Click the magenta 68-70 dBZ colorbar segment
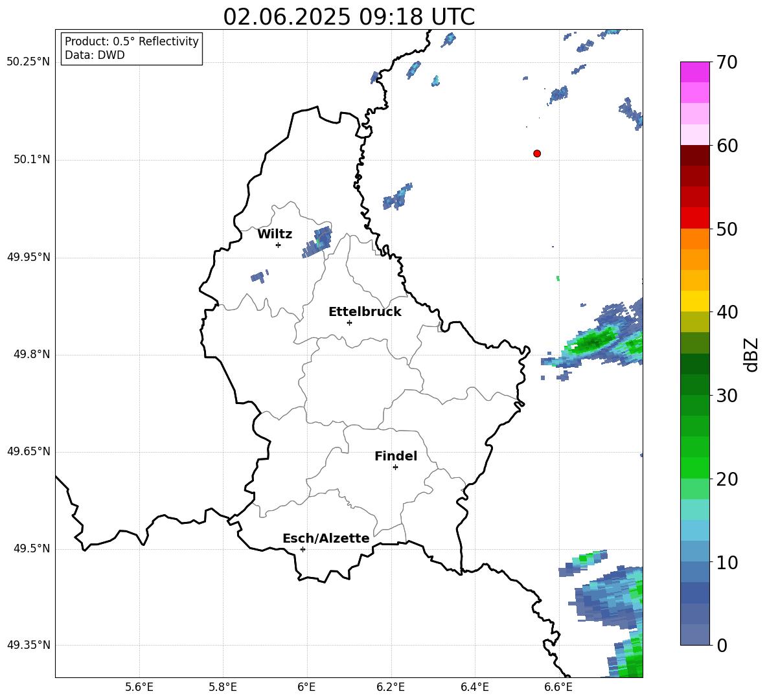The image size is (767, 700). (695, 72)
